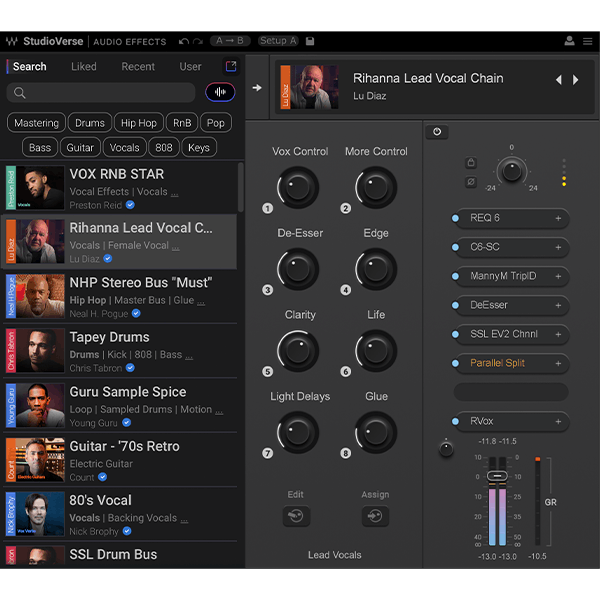
Task: Click the A to B copy button
Action: point(230,41)
